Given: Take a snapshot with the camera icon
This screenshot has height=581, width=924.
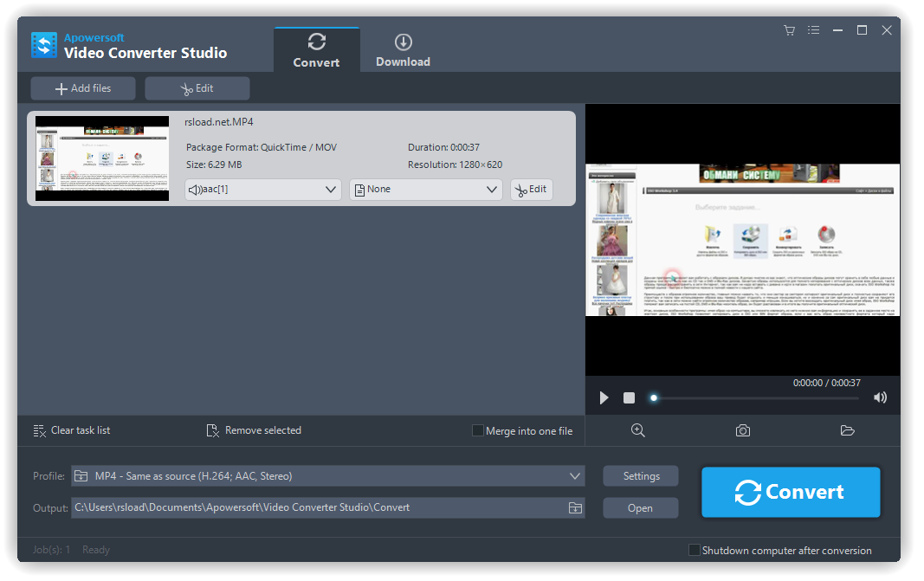Looking at the screenshot, I should click(x=742, y=430).
